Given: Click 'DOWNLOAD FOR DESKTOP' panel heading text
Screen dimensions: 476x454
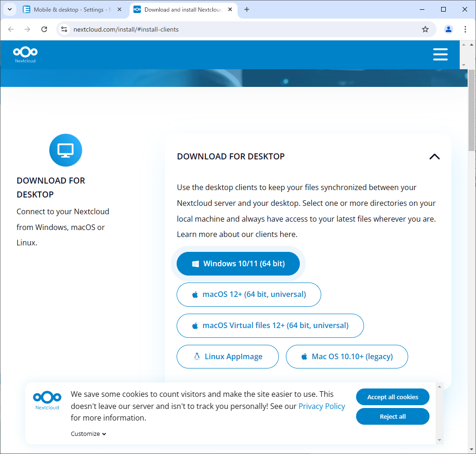Looking at the screenshot, I should (x=231, y=156).
